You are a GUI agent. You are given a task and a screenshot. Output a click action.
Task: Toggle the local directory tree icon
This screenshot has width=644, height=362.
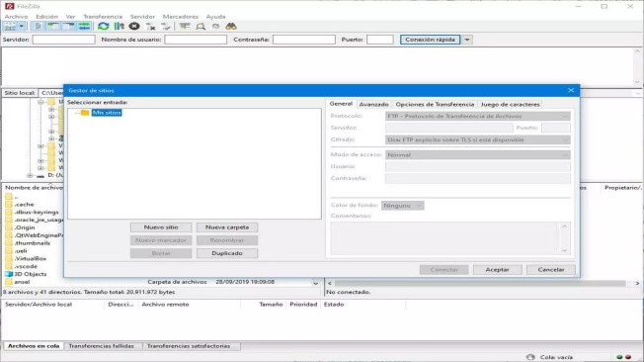click(53, 27)
